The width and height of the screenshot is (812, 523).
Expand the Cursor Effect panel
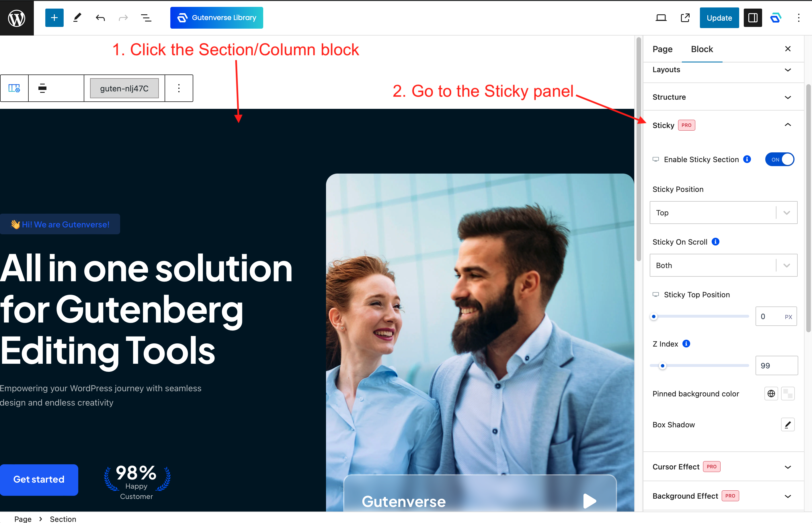coord(723,467)
